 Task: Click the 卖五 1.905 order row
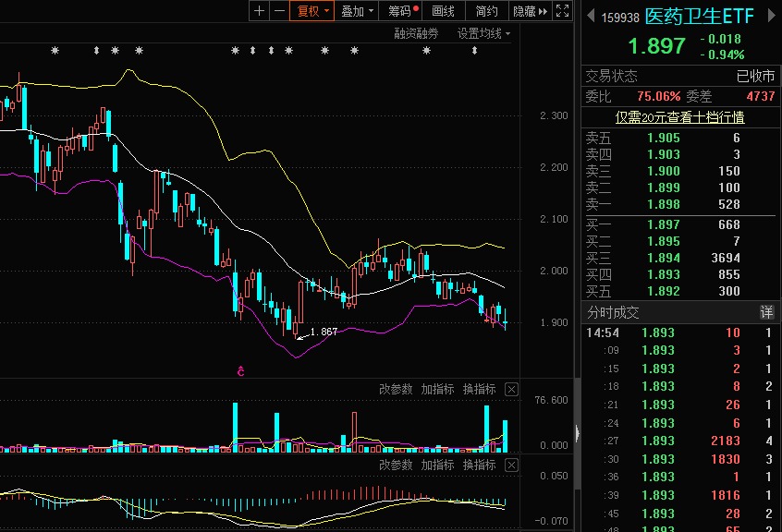point(679,138)
